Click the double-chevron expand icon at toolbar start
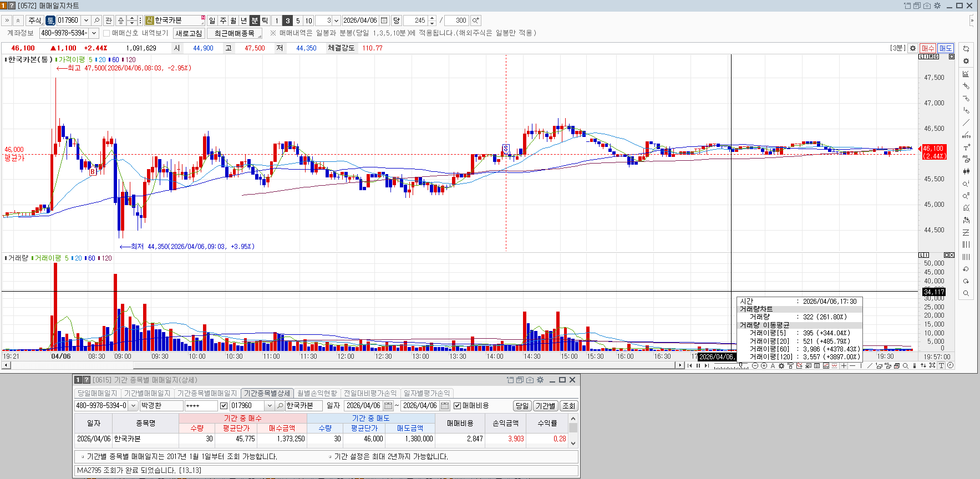 point(7,21)
